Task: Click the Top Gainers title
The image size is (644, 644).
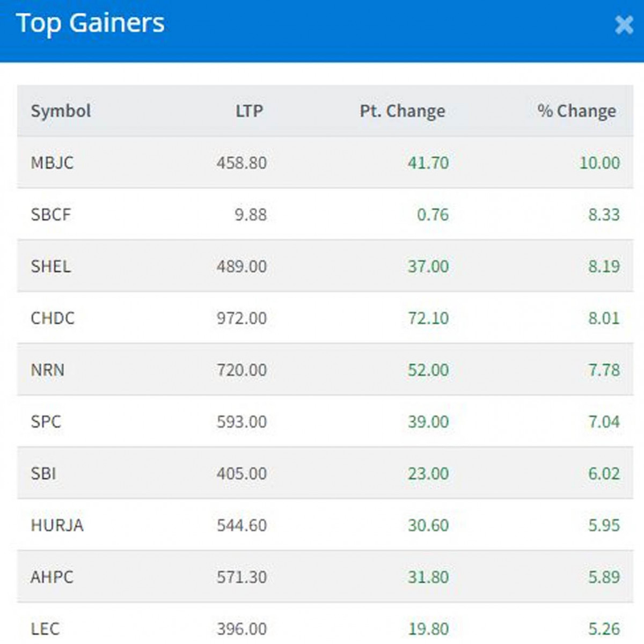Action: [x=91, y=24]
